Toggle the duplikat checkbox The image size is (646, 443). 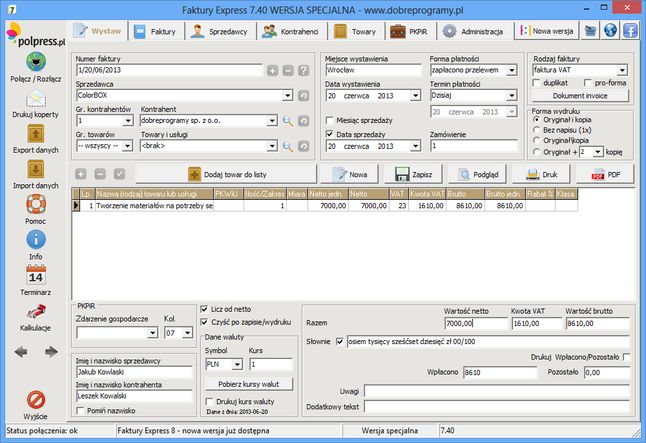click(536, 83)
